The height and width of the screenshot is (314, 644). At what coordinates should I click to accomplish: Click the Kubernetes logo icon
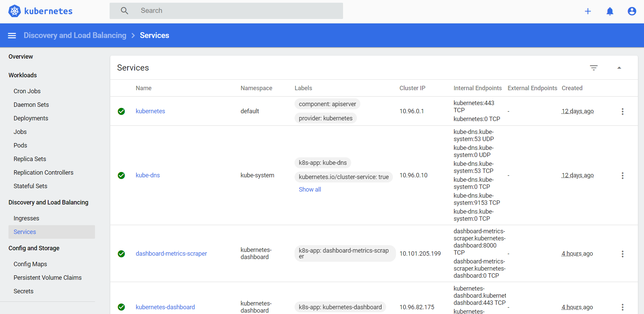14,11
